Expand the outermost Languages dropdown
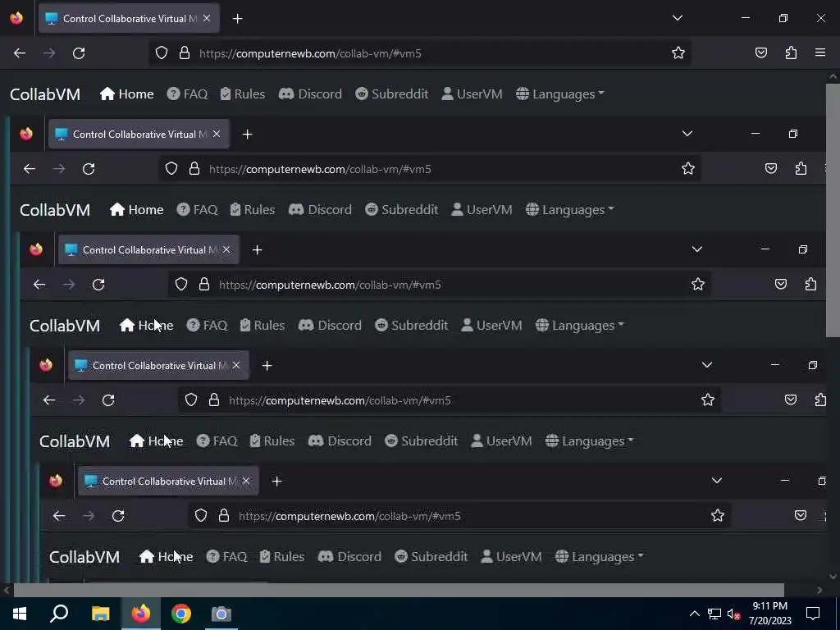This screenshot has height=630, width=840. pos(559,94)
